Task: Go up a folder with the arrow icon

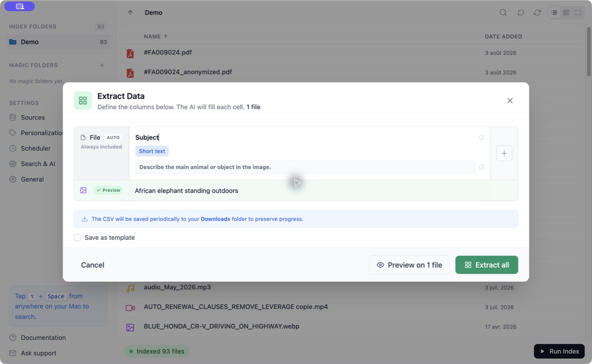Action: click(130, 13)
